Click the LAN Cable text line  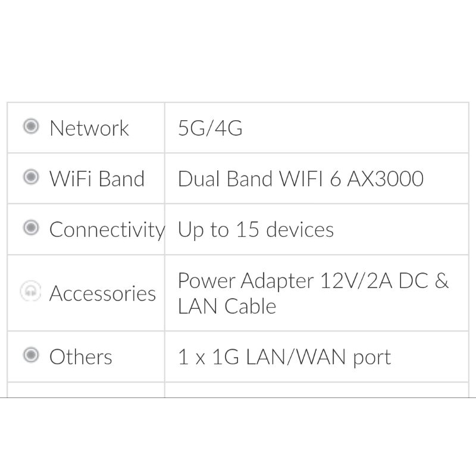[227, 306]
